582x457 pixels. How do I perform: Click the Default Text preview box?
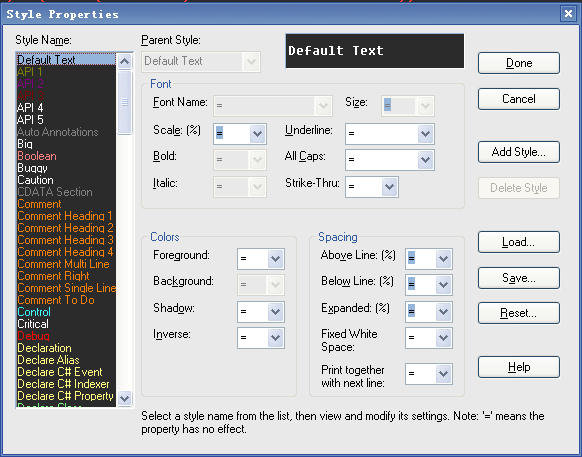(x=375, y=51)
